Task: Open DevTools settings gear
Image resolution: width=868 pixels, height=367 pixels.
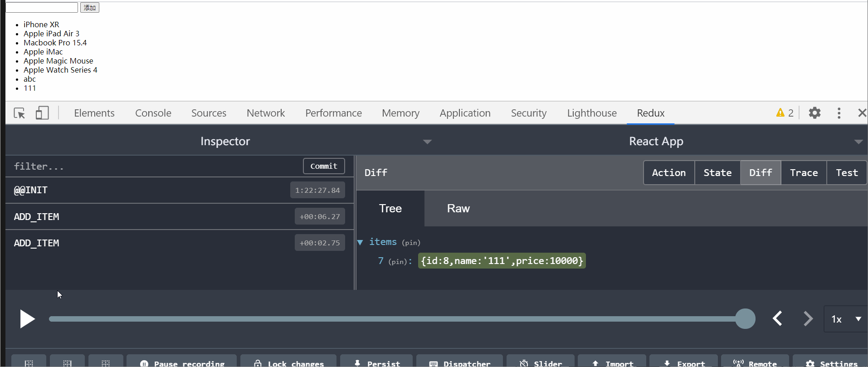Action: [815, 113]
